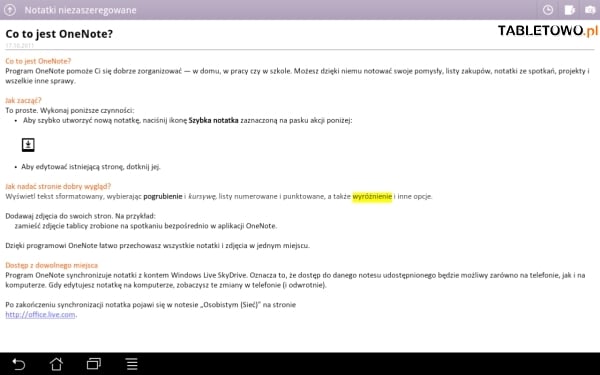Tap the line Dodawaj zdjęcia do swoich stron
This screenshot has height=375, width=600.
(x=81, y=216)
